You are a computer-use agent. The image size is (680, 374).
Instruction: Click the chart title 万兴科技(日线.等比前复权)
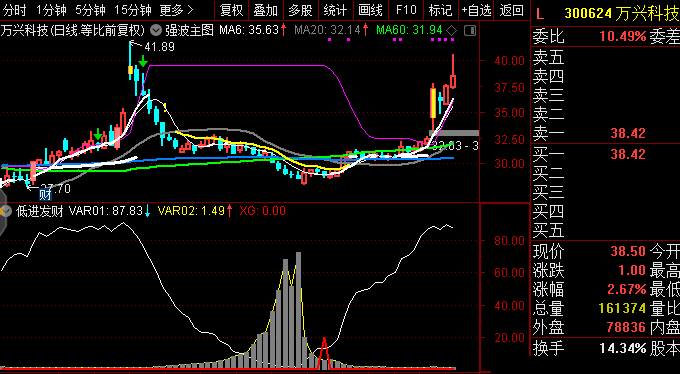pyautogui.click(x=72, y=31)
